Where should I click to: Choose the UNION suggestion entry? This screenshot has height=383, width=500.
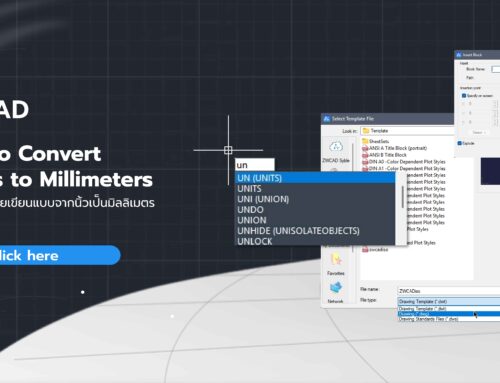coord(315,220)
